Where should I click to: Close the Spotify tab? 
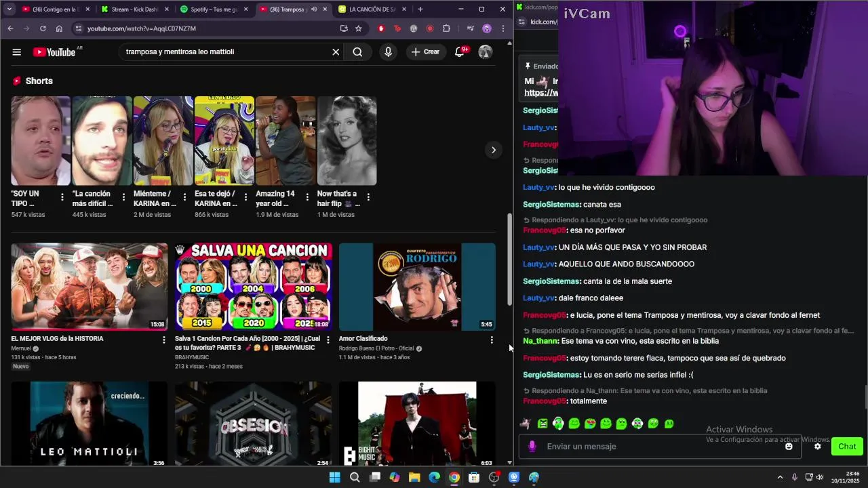point(245,9)
